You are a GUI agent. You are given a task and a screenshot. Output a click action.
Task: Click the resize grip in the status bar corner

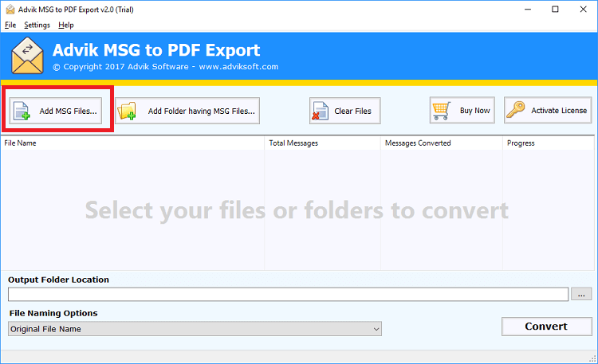(x=593, y=358)
